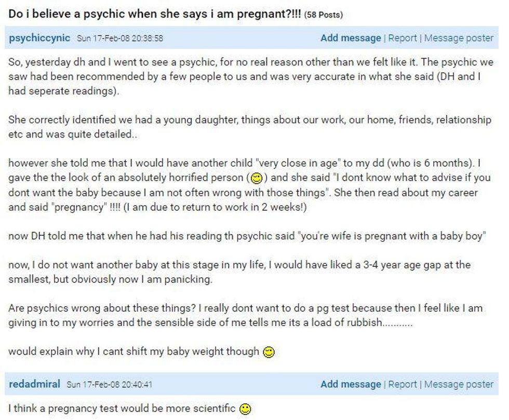The width and height of the screenshot is (509, 420).
Task: Report psychiccynic's post
Action: (x=402, y=38)
